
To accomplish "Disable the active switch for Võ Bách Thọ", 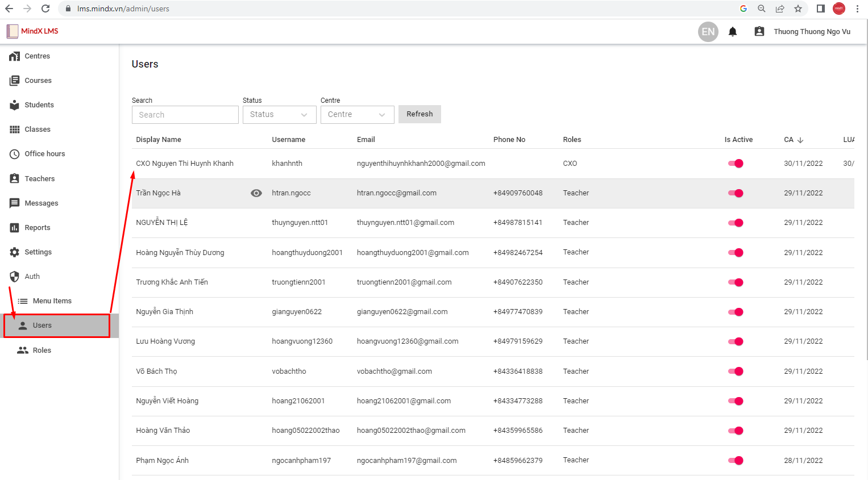I will point(736,372).
